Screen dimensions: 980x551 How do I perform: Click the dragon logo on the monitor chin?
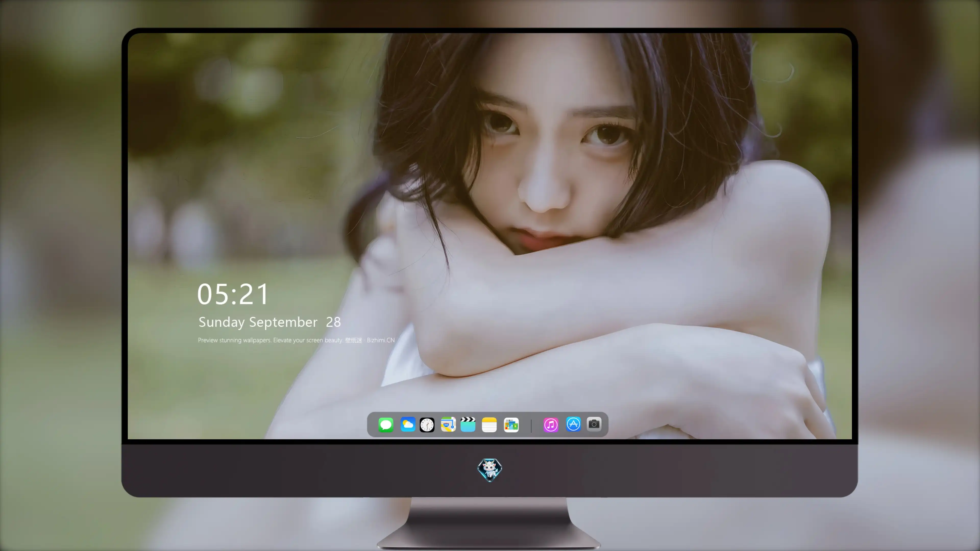point(490,470)
